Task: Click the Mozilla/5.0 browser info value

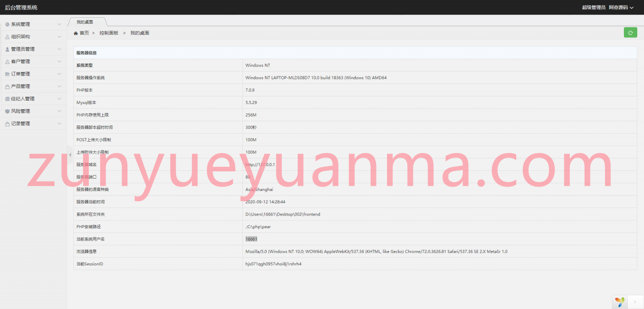Action: point(377,252)
